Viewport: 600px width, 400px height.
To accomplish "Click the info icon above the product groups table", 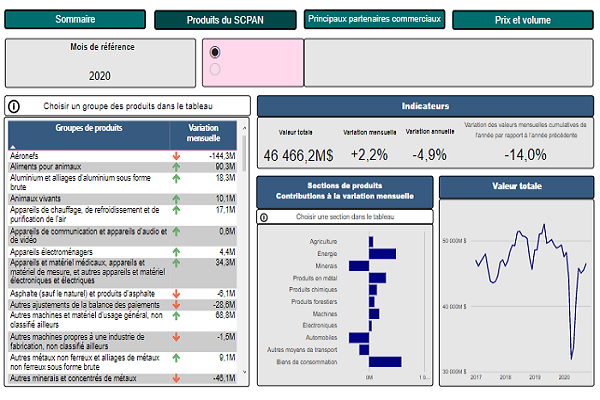I will (14, 105).
